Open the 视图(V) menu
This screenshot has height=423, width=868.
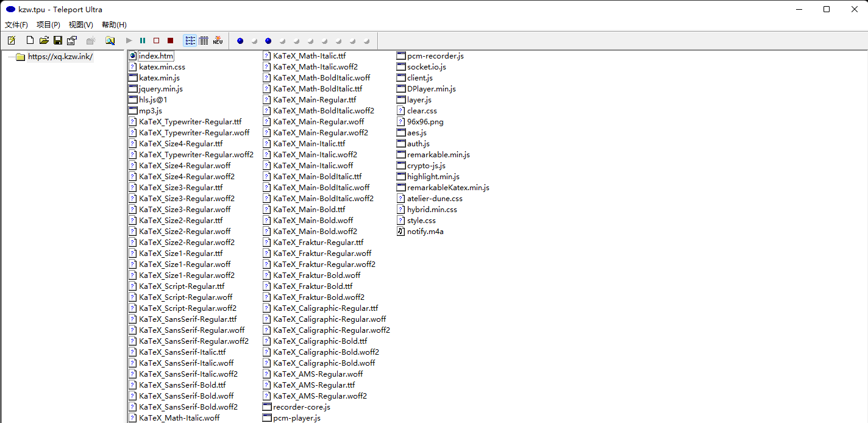80,25
